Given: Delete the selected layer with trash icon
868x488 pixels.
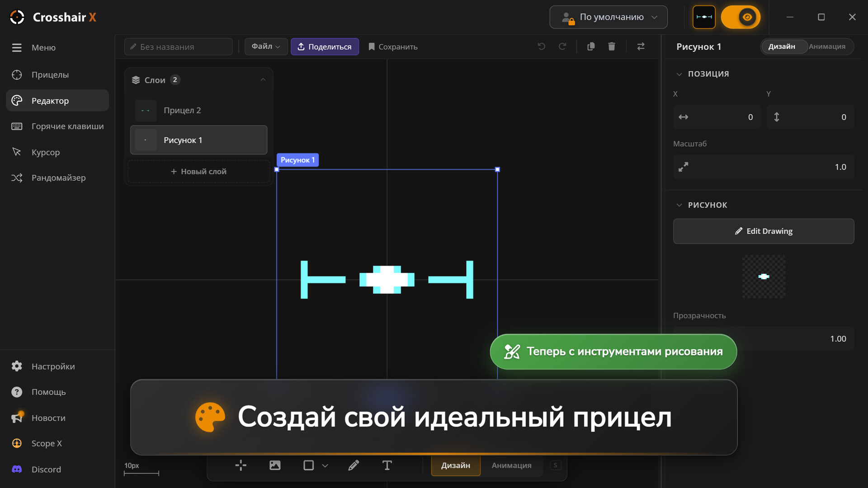Looking at the screenshot, I should pos(612,47).
